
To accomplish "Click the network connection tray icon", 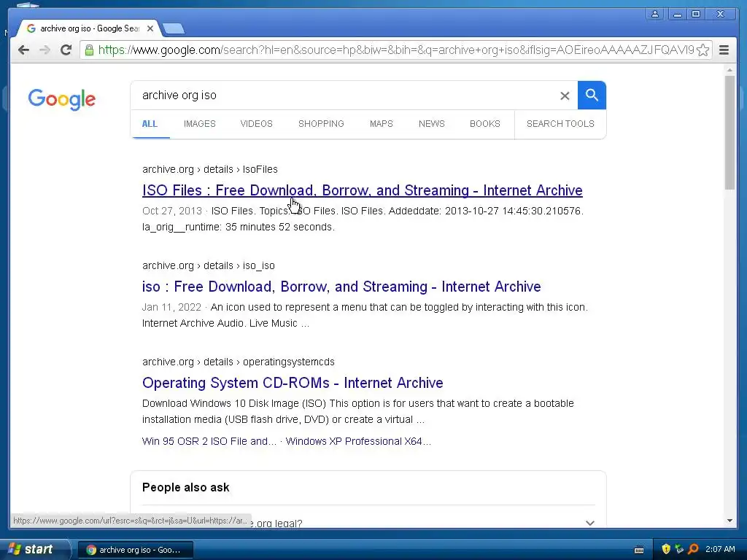I will (x=679, y=549).
